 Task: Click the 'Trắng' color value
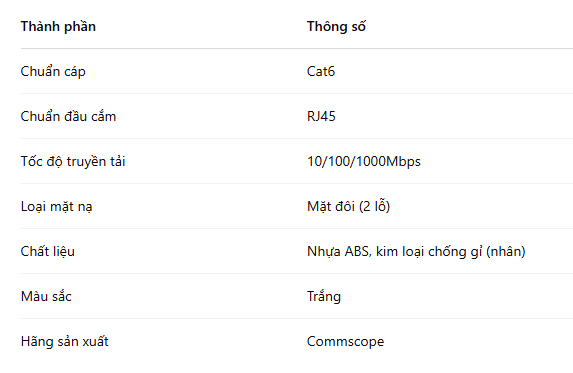(324, 296)
